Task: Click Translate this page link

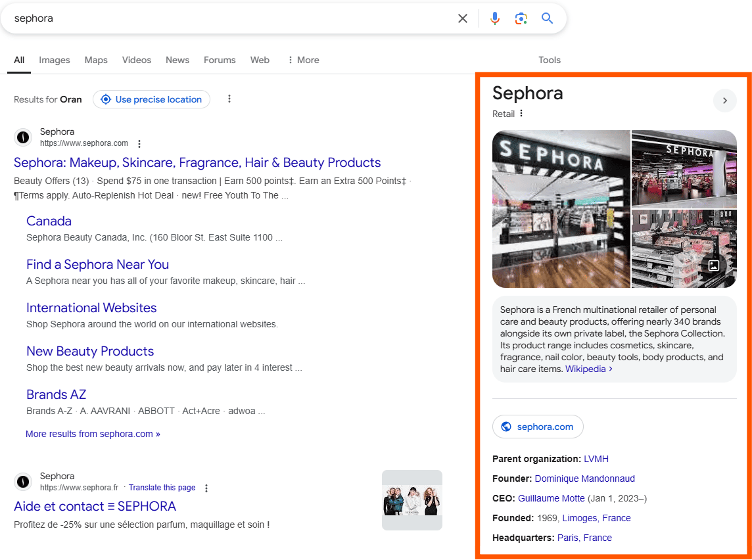Action: coord(162,488)
